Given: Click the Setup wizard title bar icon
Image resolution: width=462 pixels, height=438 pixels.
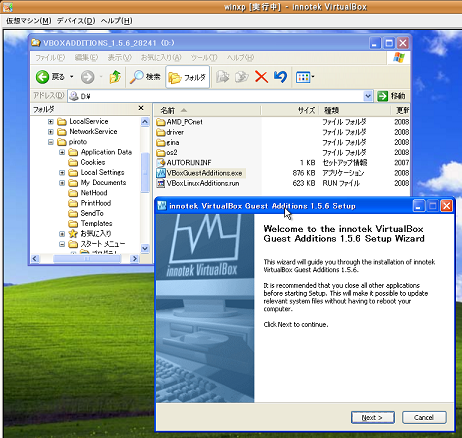Looking at the screenshot, I should point(162,206).
